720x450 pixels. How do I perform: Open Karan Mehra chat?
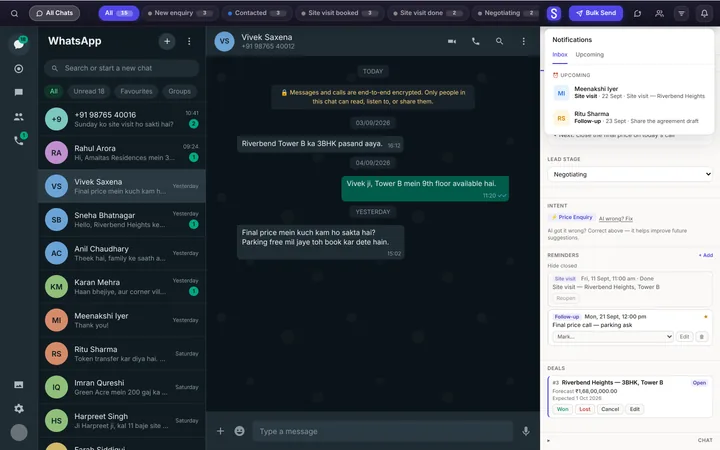pos(122,287)
